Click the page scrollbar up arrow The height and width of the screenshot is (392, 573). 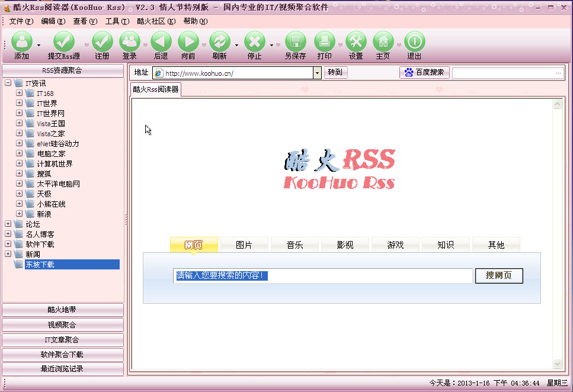(x=557, y=104)
